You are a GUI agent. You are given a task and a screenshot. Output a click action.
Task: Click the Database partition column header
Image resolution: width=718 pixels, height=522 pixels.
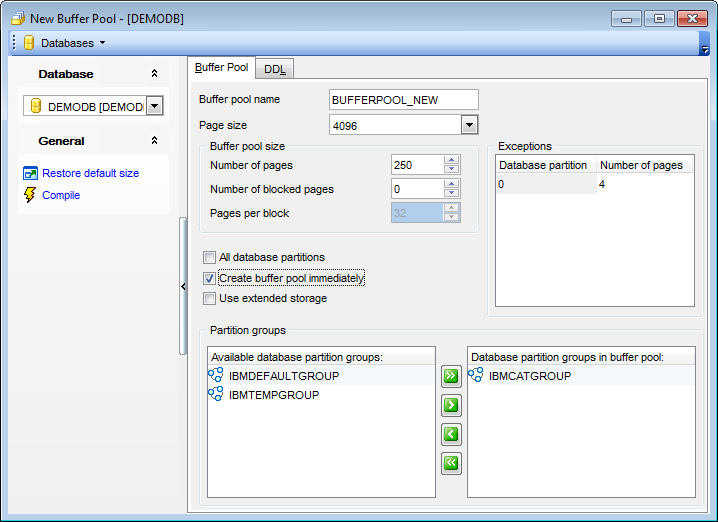click(546, 165)
